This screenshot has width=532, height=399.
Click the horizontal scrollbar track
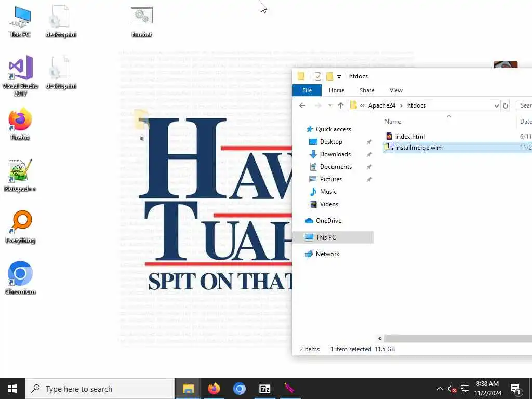pyautogui.click(x=458, y=338)
